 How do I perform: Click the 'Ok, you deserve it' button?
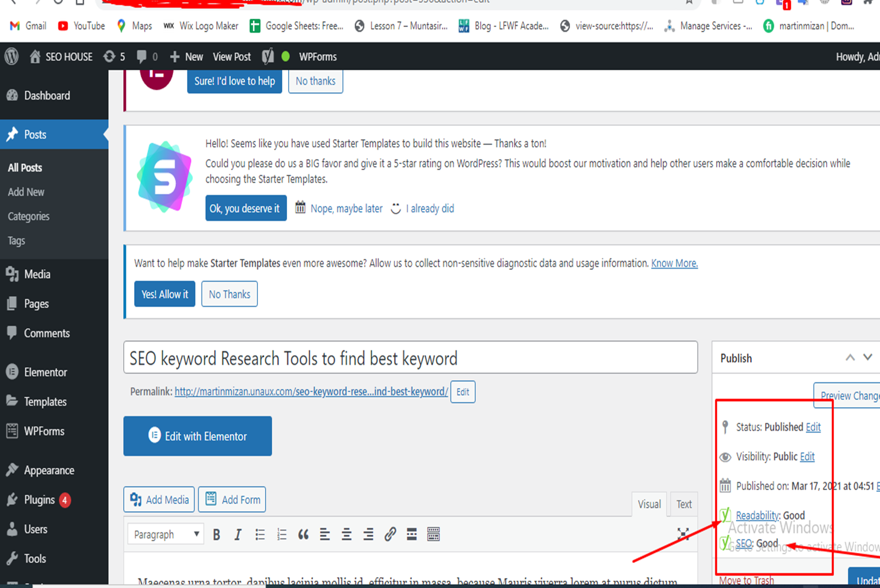coord(246,208)
